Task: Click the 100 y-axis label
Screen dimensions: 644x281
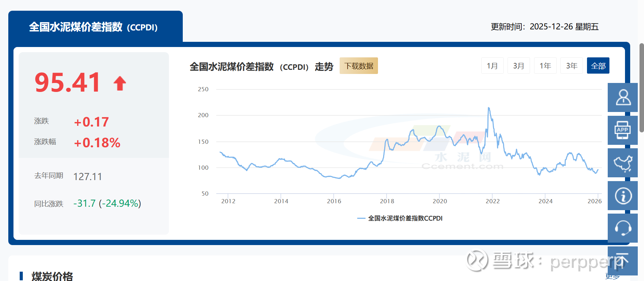Action: (203, 168)
